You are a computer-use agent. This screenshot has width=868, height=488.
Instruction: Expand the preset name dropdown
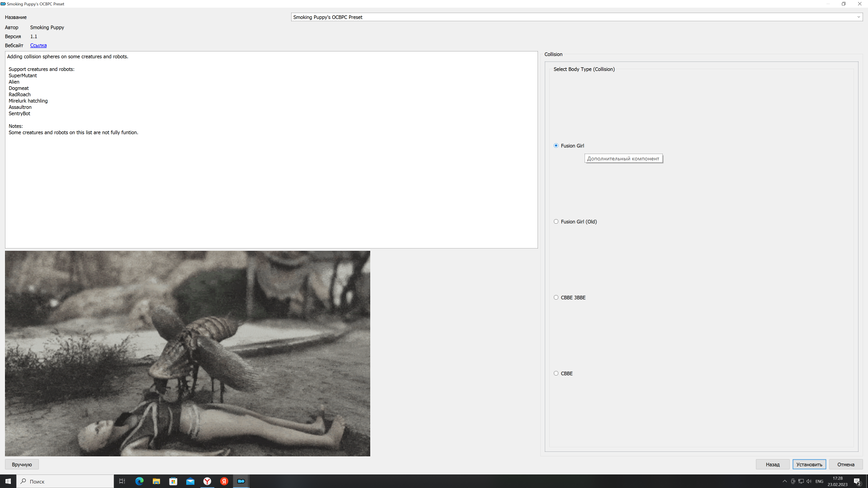(x=858, y=17)
